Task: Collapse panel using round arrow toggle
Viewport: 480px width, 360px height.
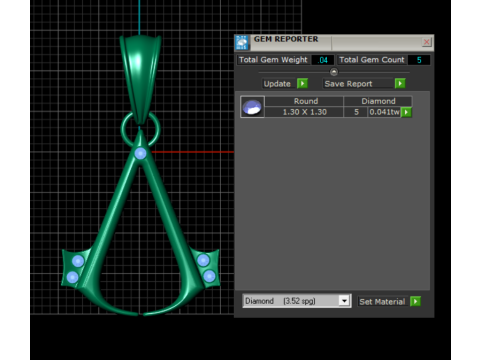Action: 334,72
